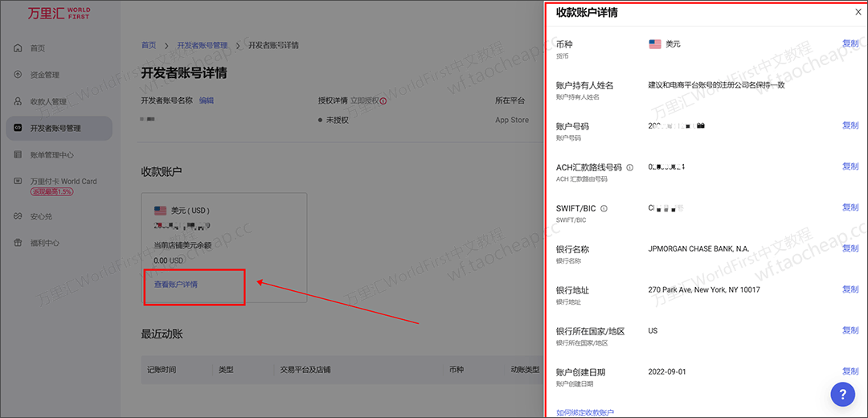Image resolution: width=868 pixels, height=418 pixels.
Task: Click JPMORGAN CHASE BANK, N.A. text
Action: (x=698, y=248)
